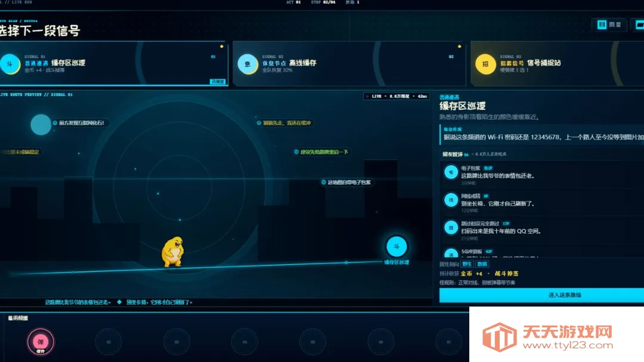This screenshot has height=362, width=644.
Task: Select empty backup slot 04
Action: tap(245, 342)
